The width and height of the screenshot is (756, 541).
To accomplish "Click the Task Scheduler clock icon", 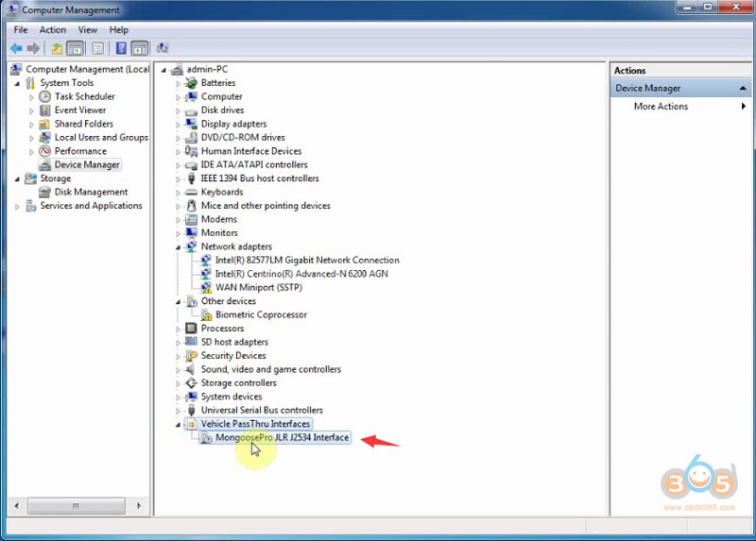I will [44, 96].
